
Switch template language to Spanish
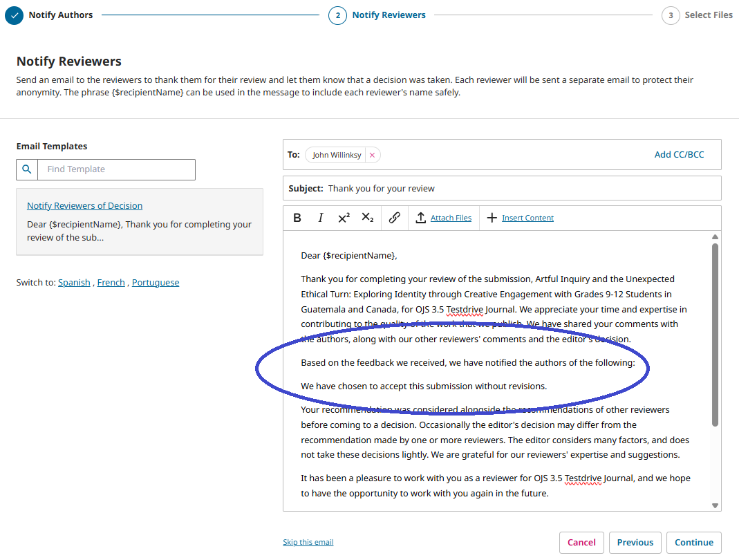(74, 282)
